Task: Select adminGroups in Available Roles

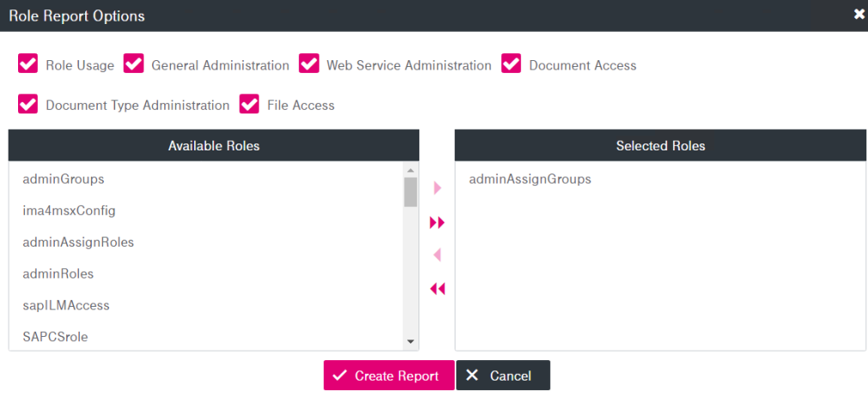Action: click(64, 180)
